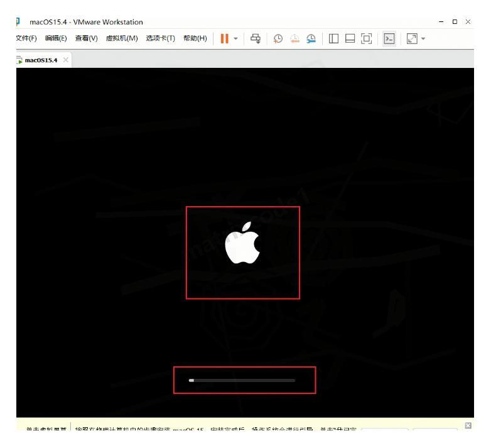The image size is (491, 448).
Task: Expand the stretch display dropdown arrow
Action: 423,39
